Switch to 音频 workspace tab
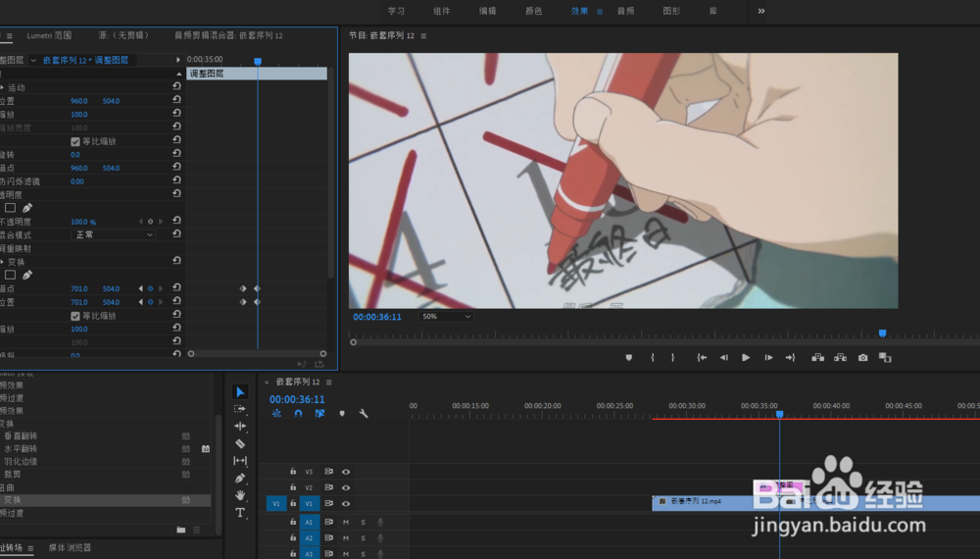 625,11
